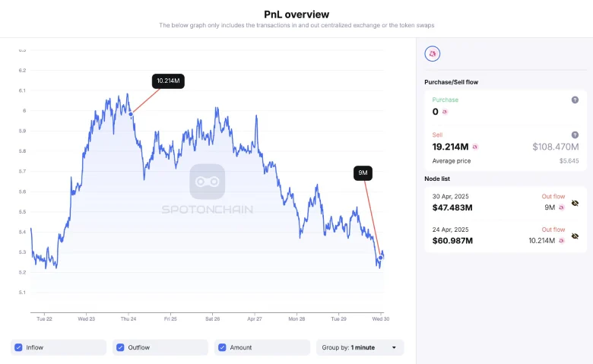Click the 9M chart tooltip label
Image resolution: width=593 pixels, height=364 pixels.
[x=363, y=173]
